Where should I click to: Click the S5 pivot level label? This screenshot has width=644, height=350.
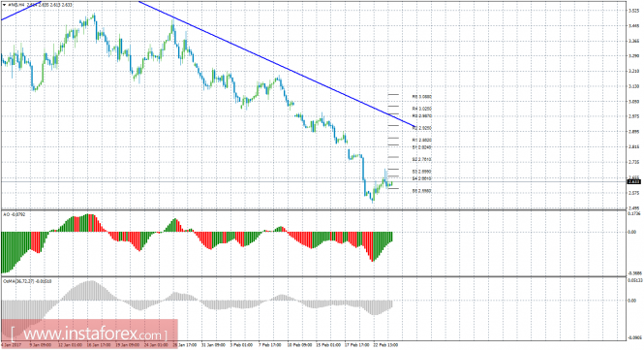point(422,191)
